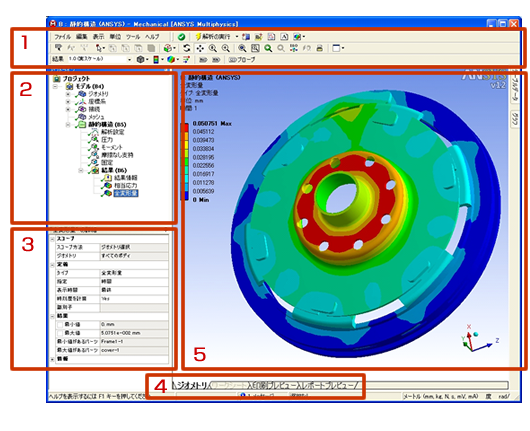Select the vertex selection filter icon

point(113,48)
